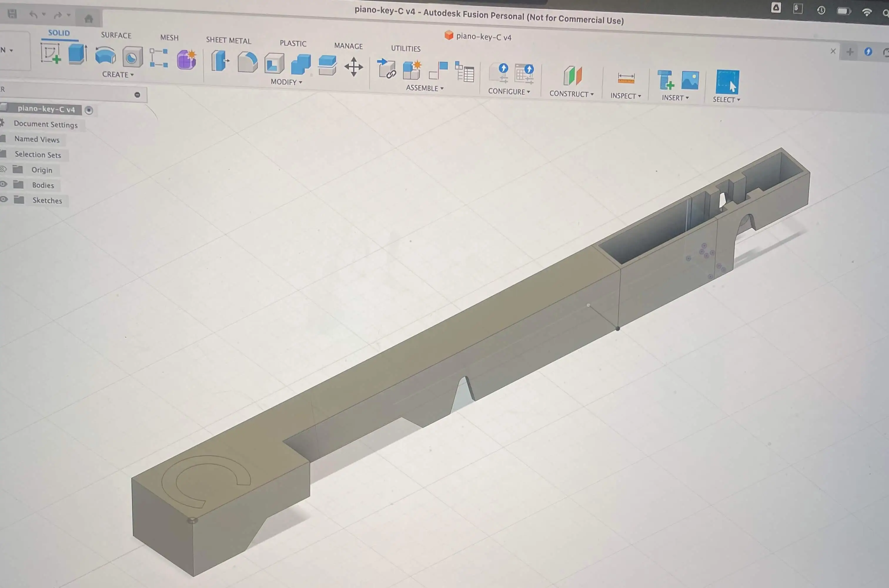Click the Revolve tool icon

pos(105,56)
